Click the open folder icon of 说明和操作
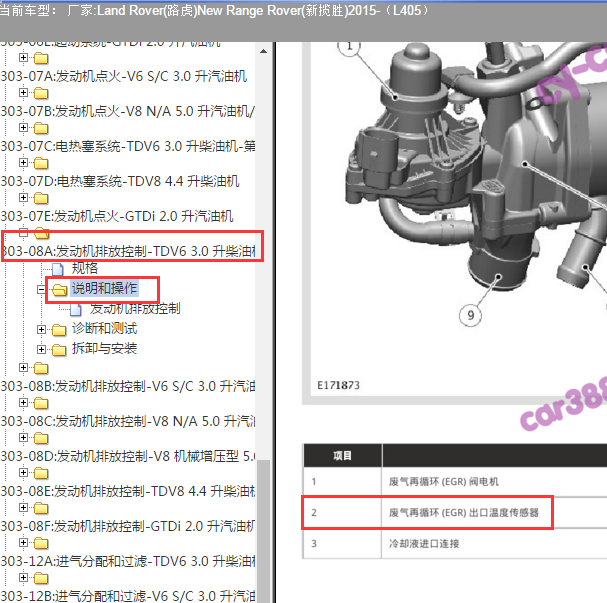 59,290
